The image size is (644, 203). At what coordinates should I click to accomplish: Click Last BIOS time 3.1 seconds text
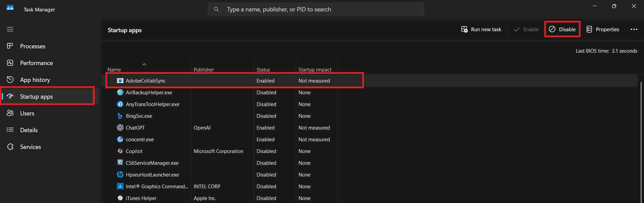pyautogui.click(x=606, y=51)
